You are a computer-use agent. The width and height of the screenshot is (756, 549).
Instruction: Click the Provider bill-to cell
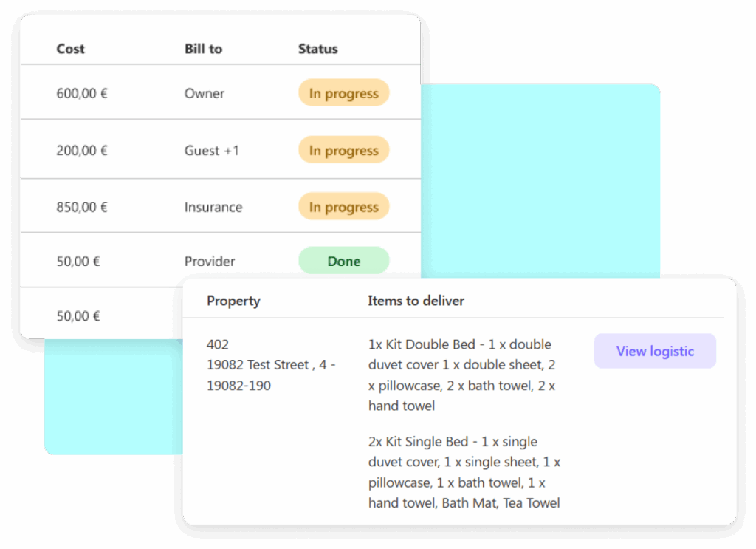click(x=210, y=261)
